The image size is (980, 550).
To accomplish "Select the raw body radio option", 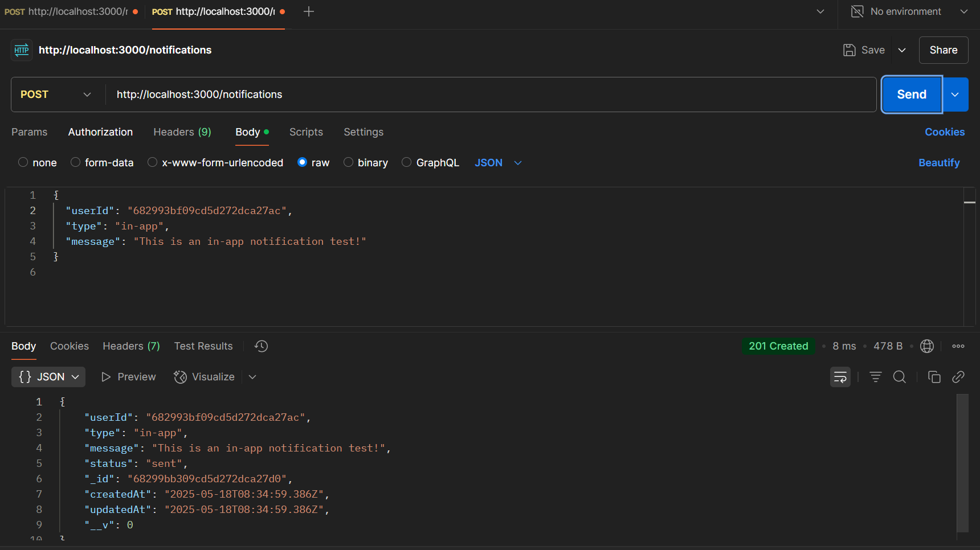I will pos(303,162).
